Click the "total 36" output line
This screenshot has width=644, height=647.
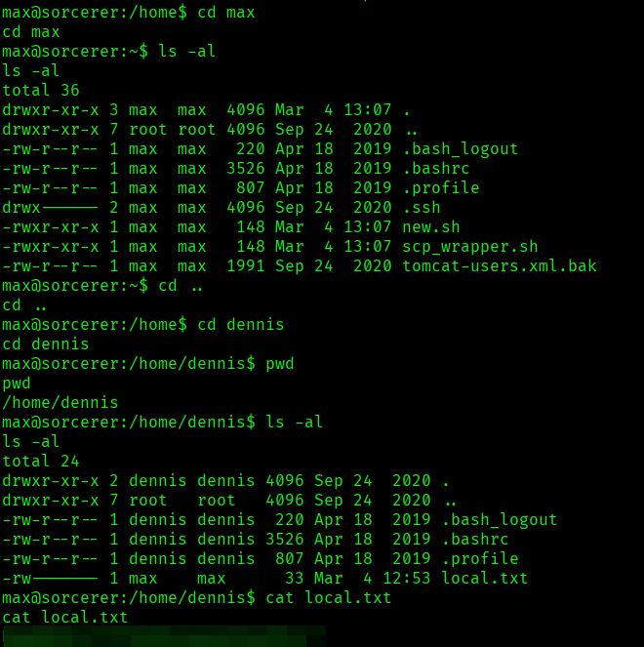[x=41, y=90]
